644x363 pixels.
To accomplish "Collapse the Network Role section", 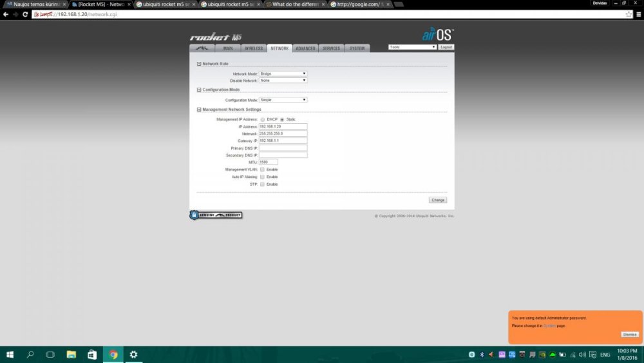I will click(x=199, y=64).
